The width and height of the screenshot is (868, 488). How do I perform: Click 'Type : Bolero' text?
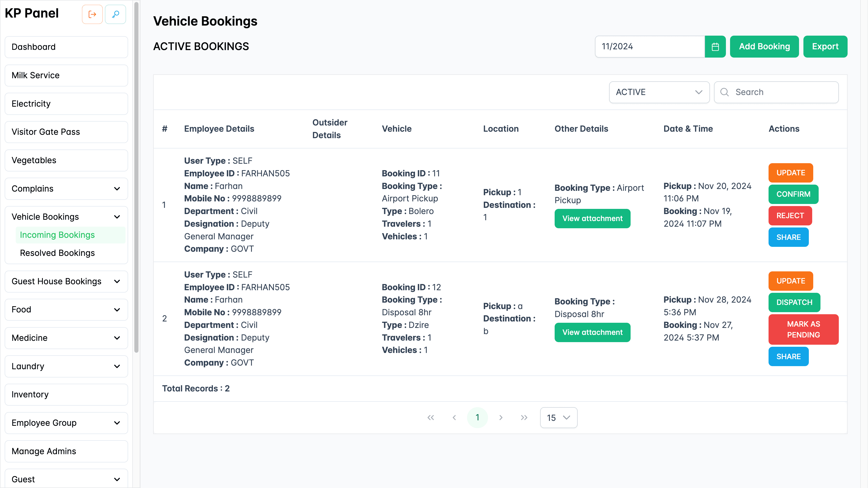click(407, 211)
